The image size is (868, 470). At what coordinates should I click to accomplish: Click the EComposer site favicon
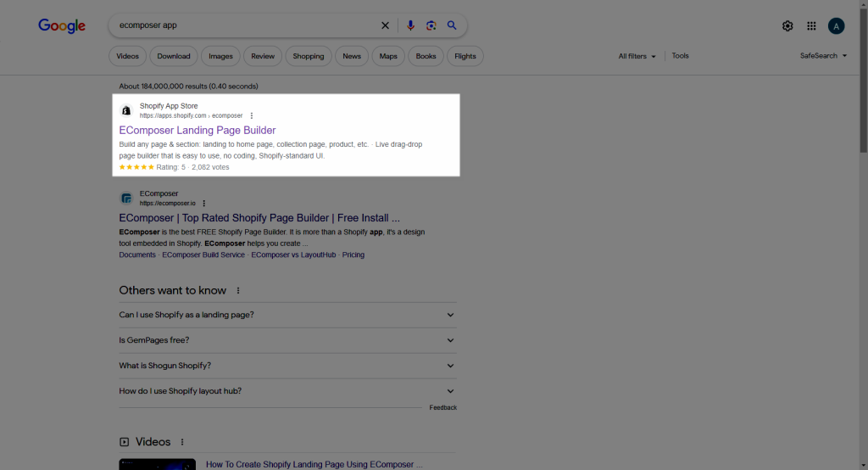coord(126,199)
